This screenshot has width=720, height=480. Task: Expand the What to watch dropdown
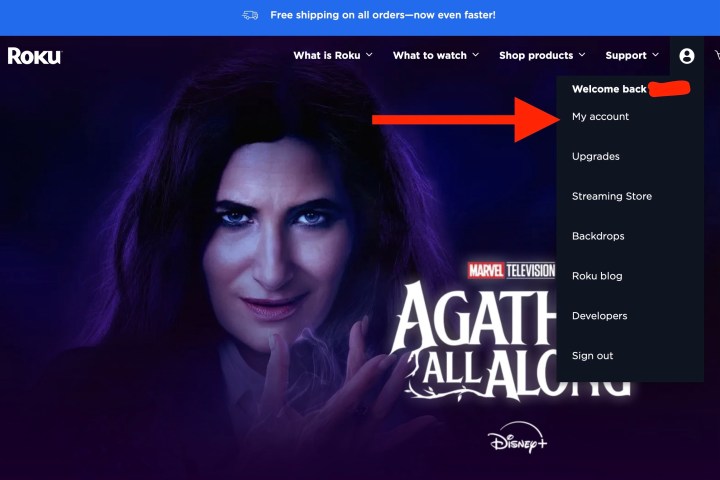436,56
